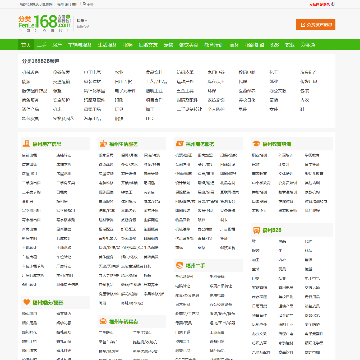Click the orange building icon in first category header

pos(26,144)
